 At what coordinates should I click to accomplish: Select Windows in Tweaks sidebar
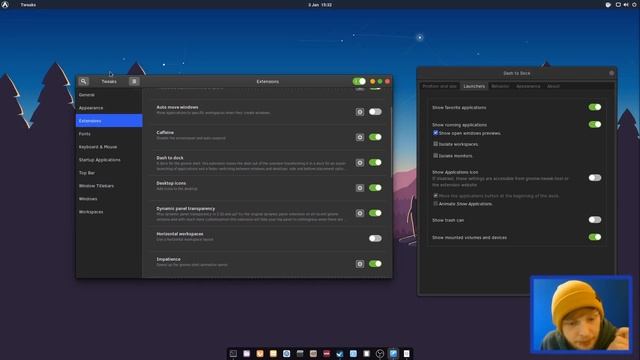[109, 199]
